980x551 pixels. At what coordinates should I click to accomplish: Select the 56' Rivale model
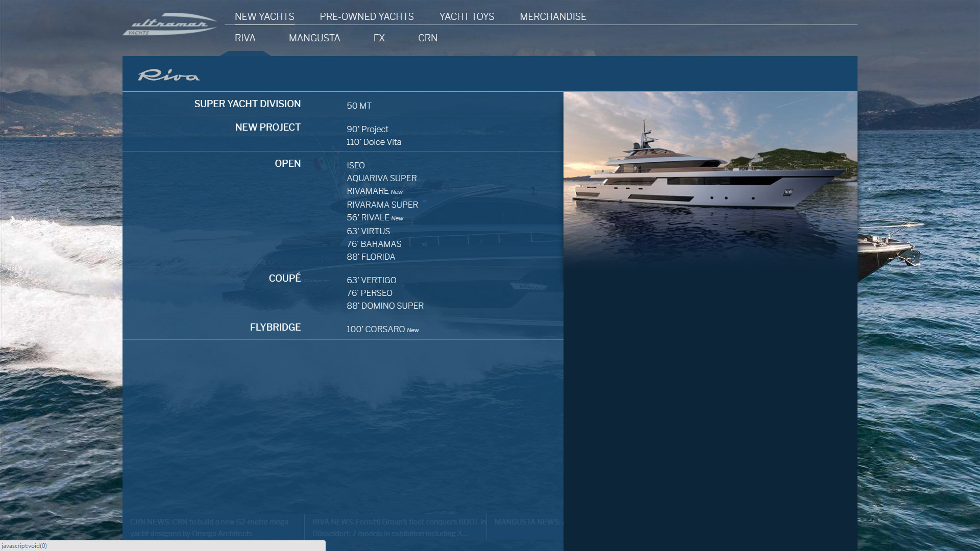click(375, 217)
